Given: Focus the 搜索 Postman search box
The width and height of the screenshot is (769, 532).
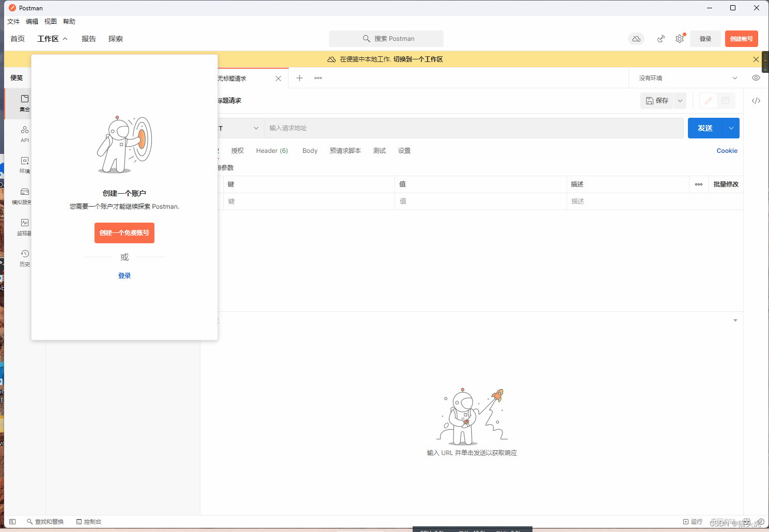Looking at the screenshot, I should coord(386,39).
